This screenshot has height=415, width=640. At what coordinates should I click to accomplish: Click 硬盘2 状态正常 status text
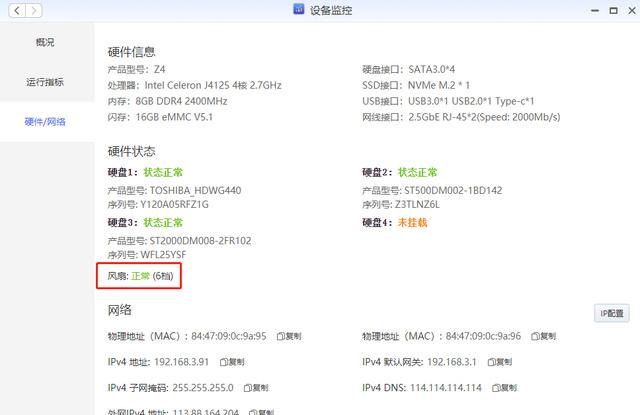(x=418, y=173)
